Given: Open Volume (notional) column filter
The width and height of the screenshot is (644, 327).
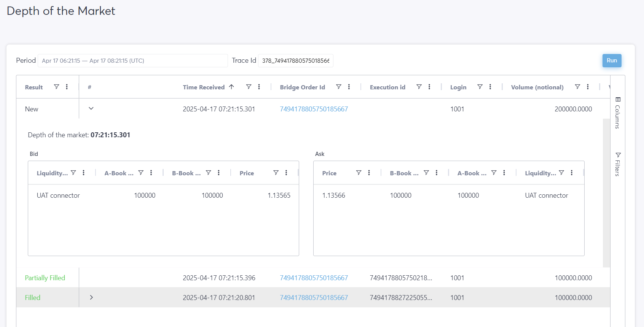Looking at the screenshot, I should click(577, 87).
